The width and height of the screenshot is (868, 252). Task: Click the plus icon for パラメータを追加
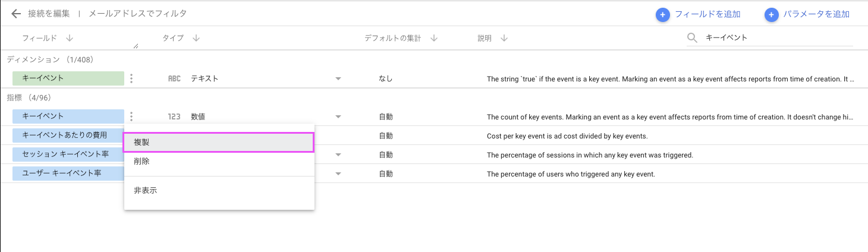click(772, 14)
